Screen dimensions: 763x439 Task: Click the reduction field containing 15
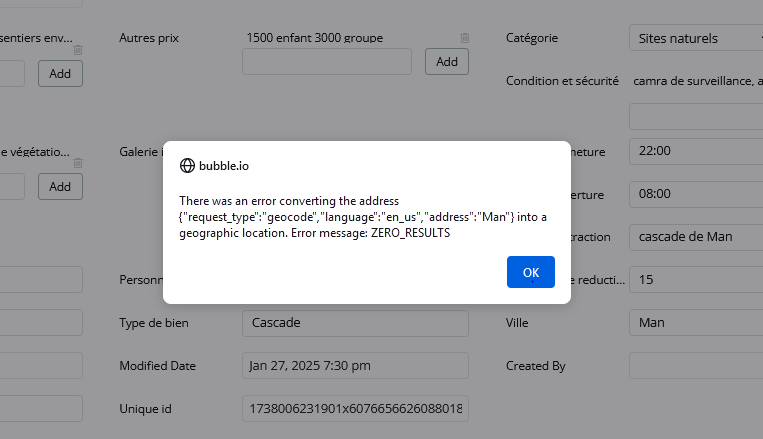coord(695,280)
